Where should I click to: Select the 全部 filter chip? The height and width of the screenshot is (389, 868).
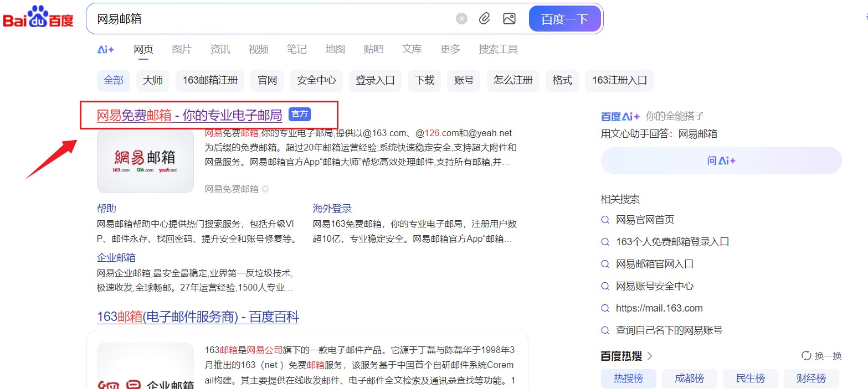114,80
